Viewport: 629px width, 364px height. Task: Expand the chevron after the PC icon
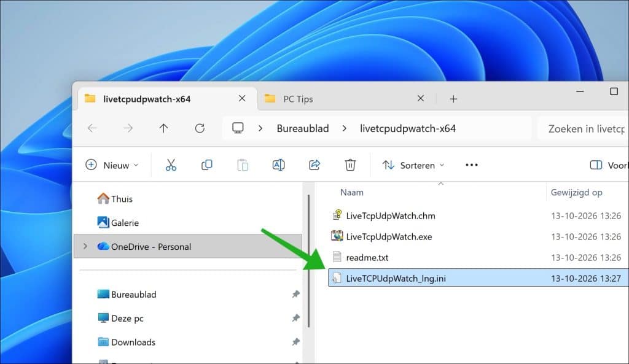(x=260, y=128)
